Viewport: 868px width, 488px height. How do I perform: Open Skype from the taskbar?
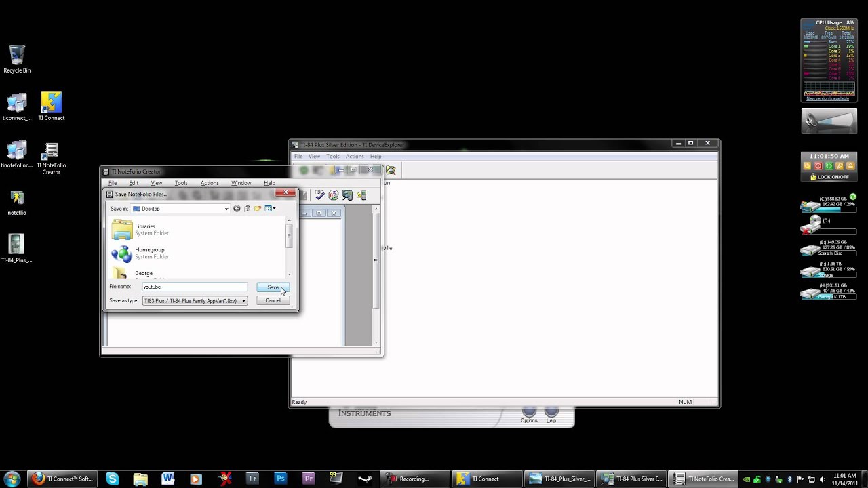click(113, 479)
